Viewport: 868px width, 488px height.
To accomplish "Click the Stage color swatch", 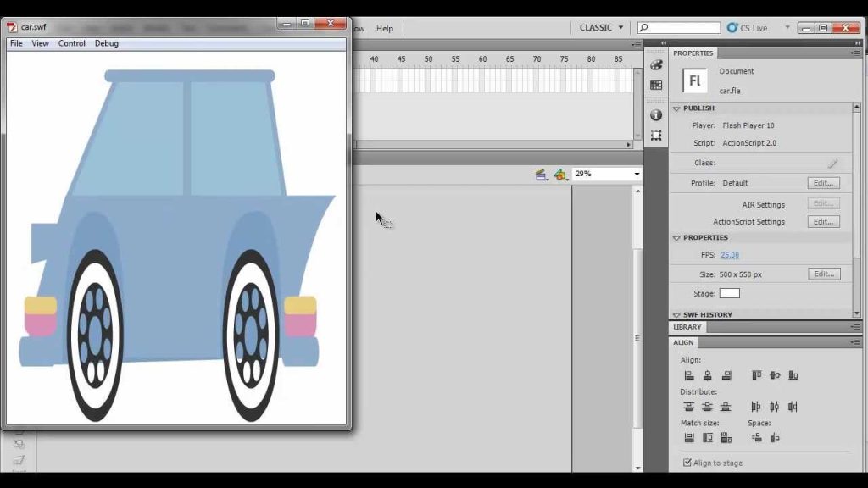I will click(x=729, y=293).
